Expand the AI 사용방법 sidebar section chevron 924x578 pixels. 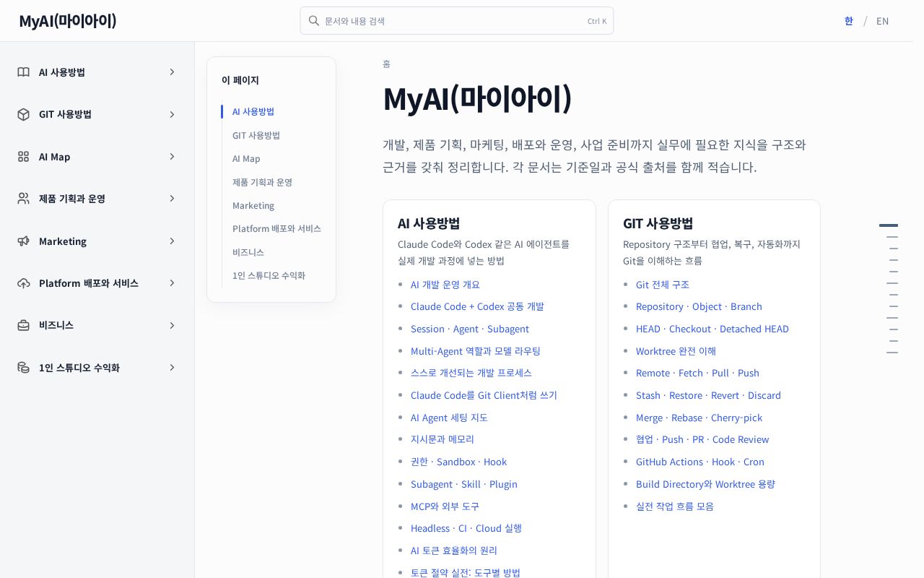172,72
